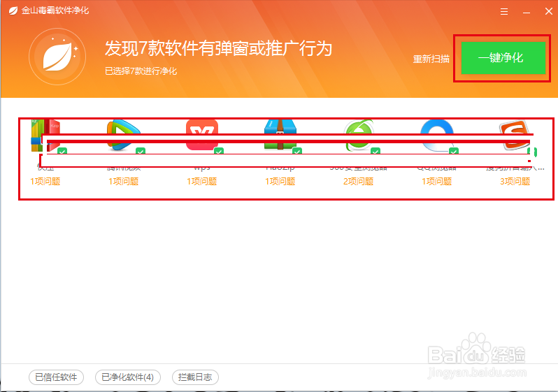The width and height of the screenshot is (558, 392).
Task: Click 1项问题 under 快压
Action: tap(45, 182)
